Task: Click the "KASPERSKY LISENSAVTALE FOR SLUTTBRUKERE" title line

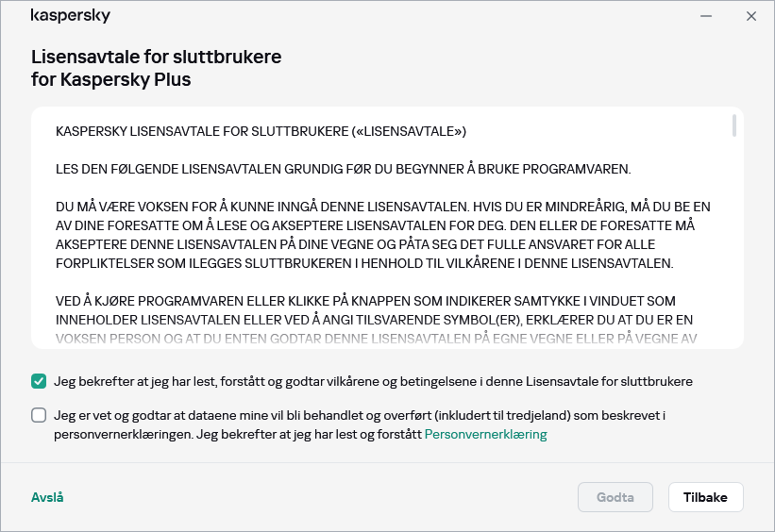Action: coord(261,131)
